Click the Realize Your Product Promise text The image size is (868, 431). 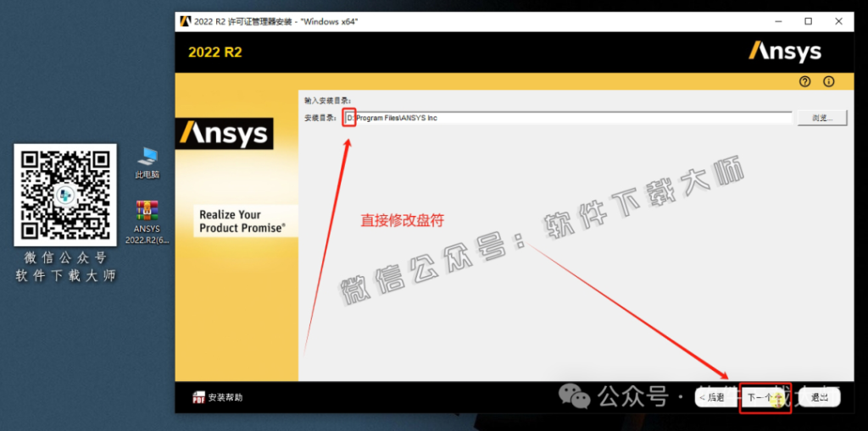[242, 221]
